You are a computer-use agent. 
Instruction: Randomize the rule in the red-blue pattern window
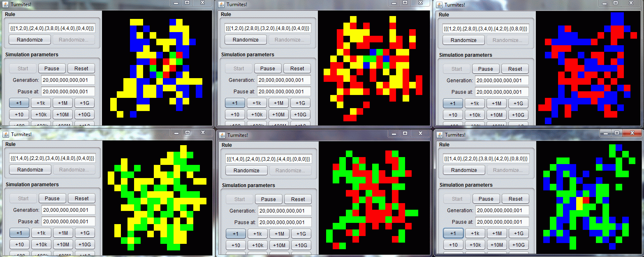[x=463, y=40]
